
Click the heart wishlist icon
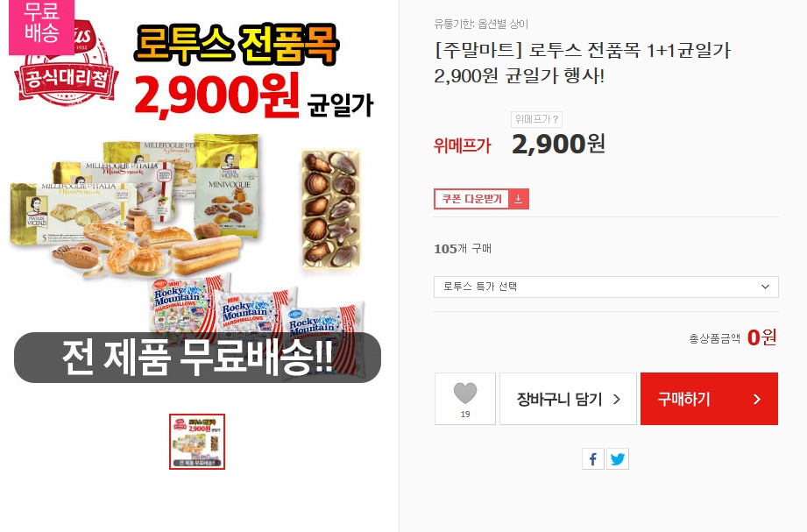point(464,394)
